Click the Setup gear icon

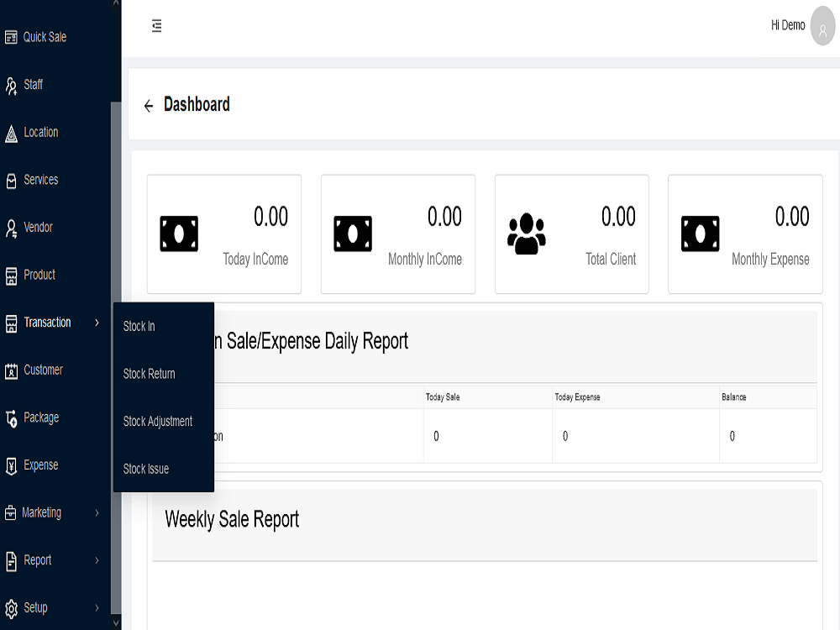(11, 609)
